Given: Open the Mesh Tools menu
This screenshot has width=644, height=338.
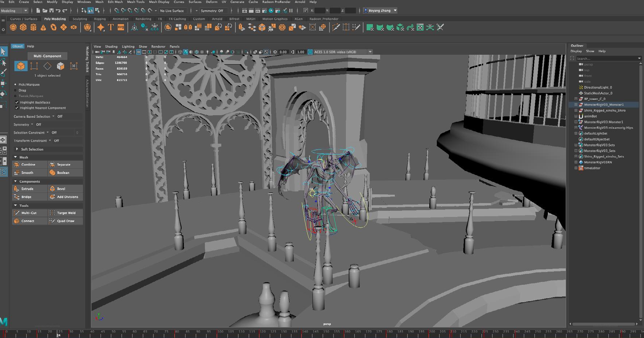Looking at the screenshot, I should pos(136,2).
